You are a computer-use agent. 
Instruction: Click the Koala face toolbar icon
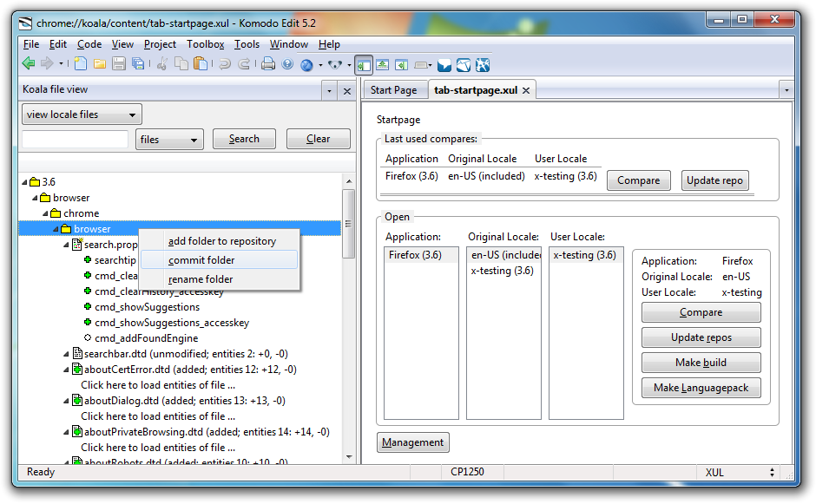click(335, 65)
